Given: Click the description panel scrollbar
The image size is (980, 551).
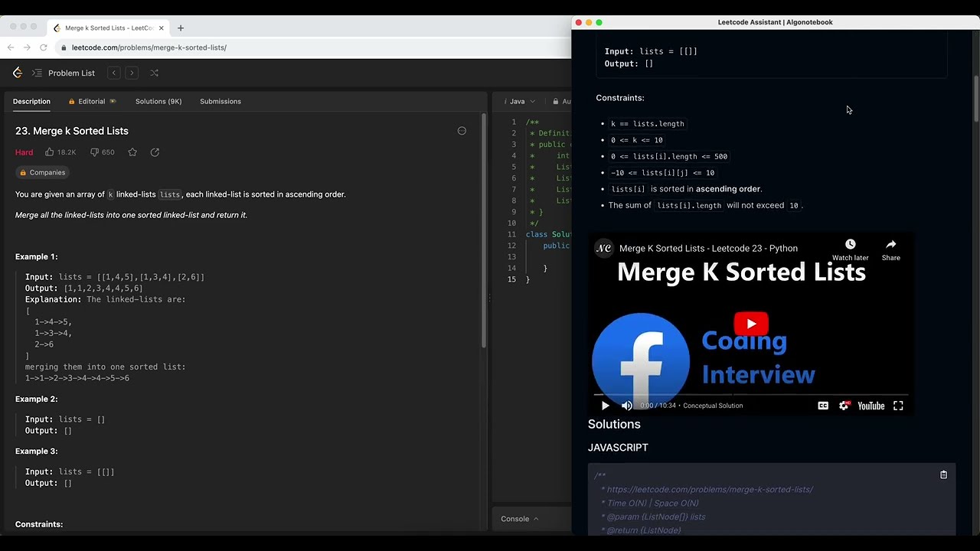Looking at the screenshot, I should [484, 230].
